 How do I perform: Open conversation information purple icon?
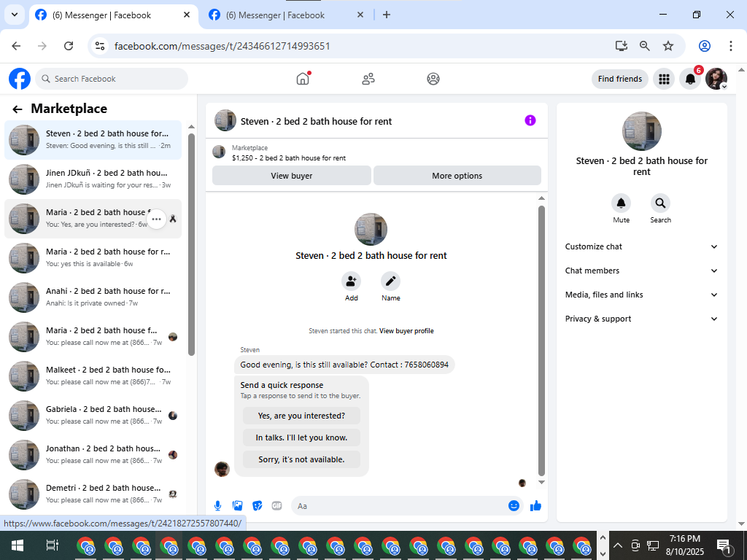point(530,120)
